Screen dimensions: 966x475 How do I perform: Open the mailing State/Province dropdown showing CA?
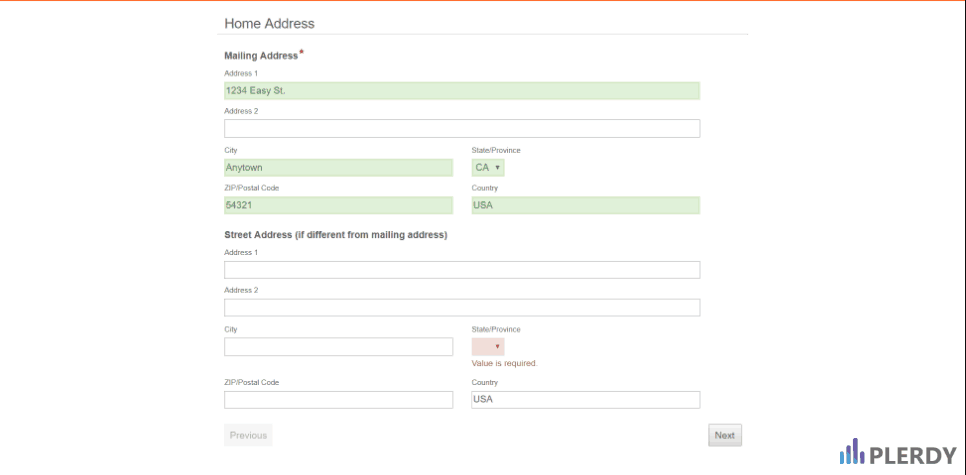tap(488, 168)
